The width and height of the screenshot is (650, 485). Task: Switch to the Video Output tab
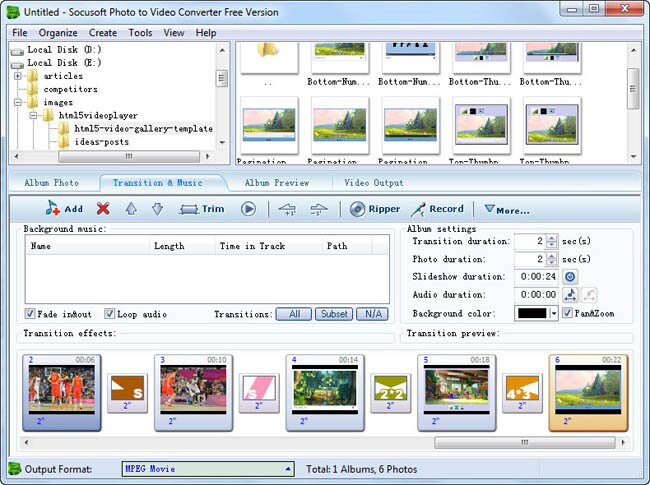[x=374, y=183]
